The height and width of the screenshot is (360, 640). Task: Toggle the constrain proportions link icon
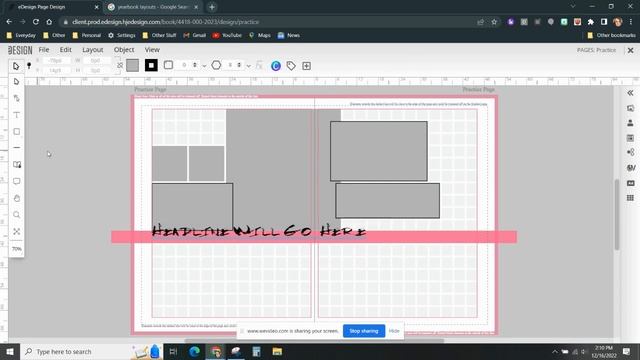point(120,65)
